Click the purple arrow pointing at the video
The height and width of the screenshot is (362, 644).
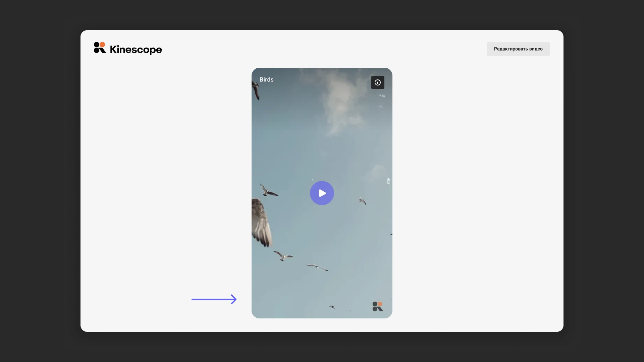[x=214, y=299]
